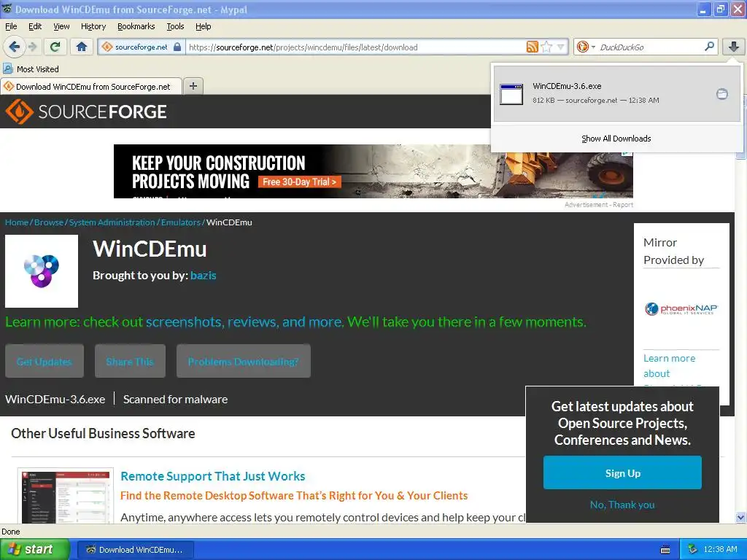Open the Browse breadcrumb link
747x560 pixels.
[x=49, y=222]
